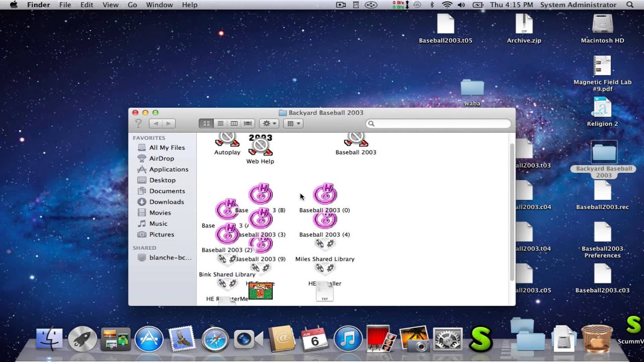Open the Finder menu
Screen dimensions: 644x362
[38, 5]
